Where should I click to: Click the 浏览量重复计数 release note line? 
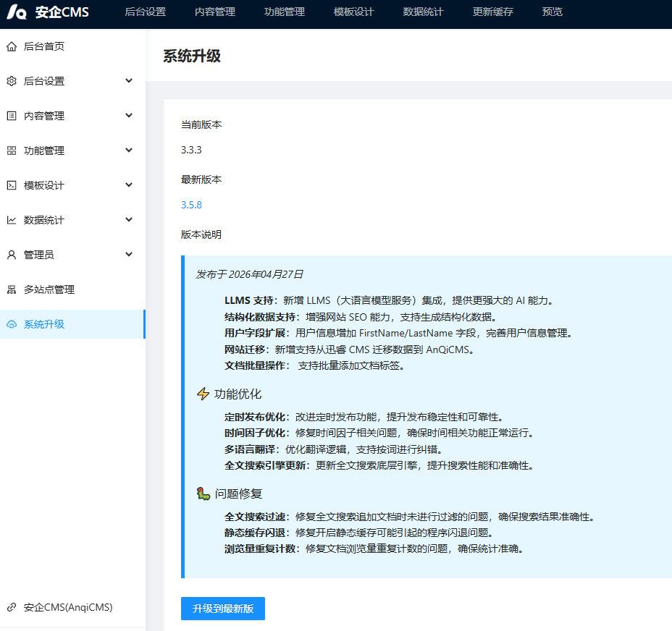click(374, 549)
